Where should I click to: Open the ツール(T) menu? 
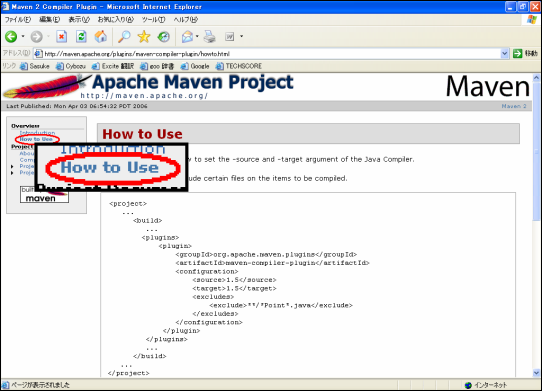(153, 19)
